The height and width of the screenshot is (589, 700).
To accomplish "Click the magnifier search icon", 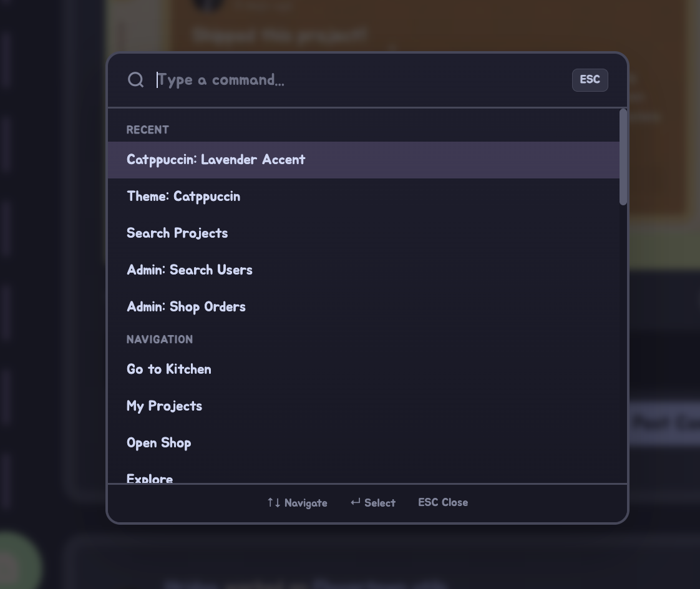I will pyautogui.click(x=135, y=80).
